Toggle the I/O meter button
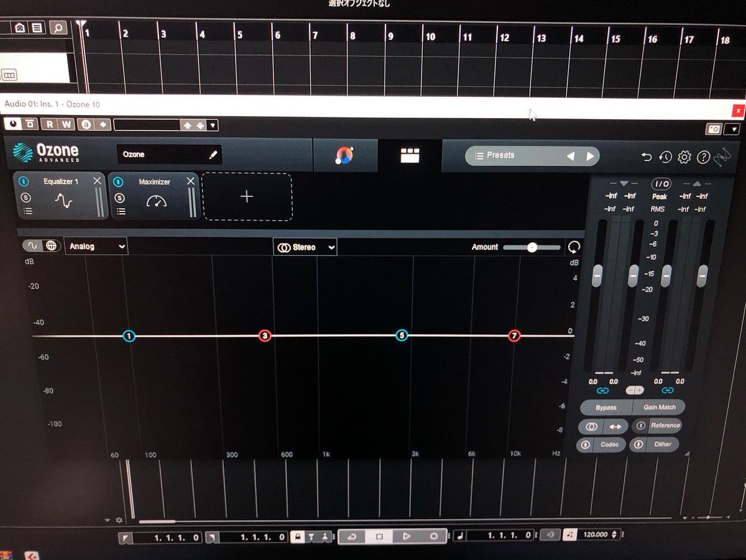Viewport: 746px width, 560px height. coord(661,184)
